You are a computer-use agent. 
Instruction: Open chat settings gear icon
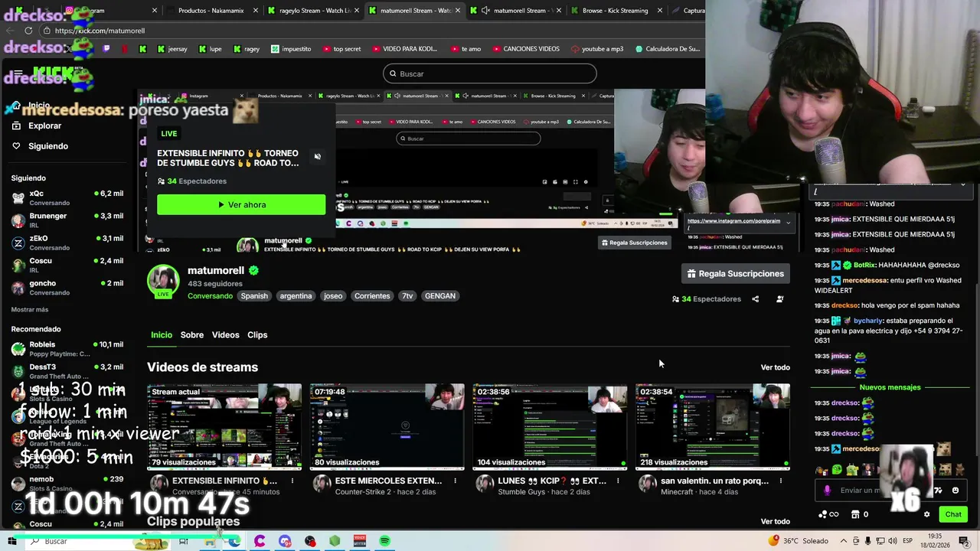[x=926, y=514]
